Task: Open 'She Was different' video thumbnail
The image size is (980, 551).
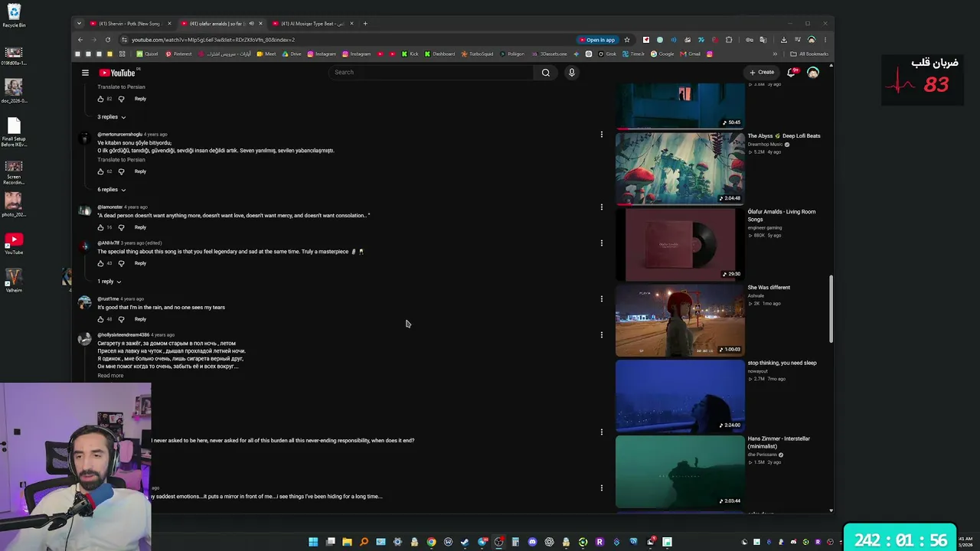Action: coord(680,320)
